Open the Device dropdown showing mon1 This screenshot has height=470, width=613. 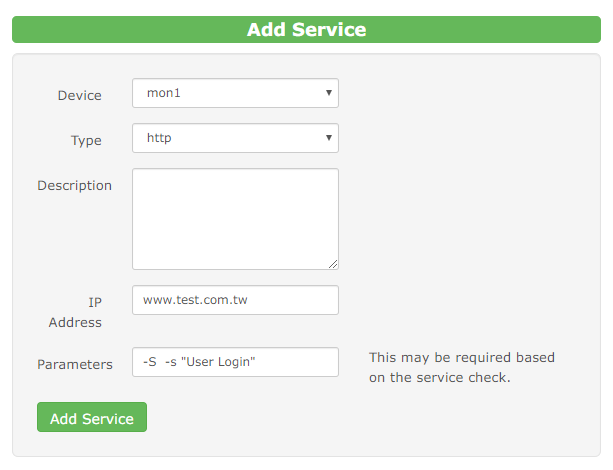(x=235, y=93)
